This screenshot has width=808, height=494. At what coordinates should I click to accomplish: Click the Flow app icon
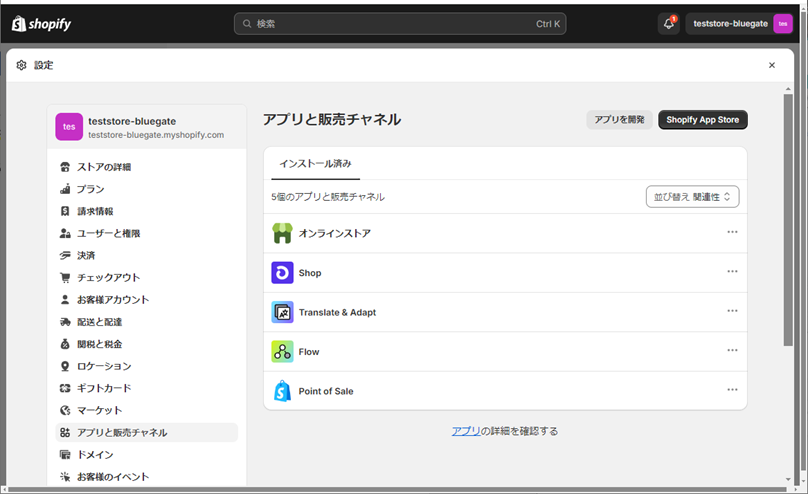[x=282, y=352]
